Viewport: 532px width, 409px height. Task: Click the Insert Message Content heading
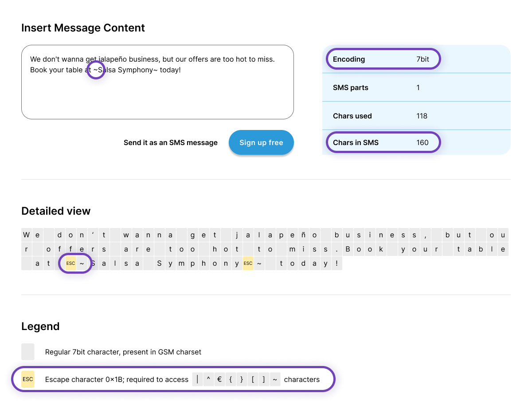pos(83,28)
